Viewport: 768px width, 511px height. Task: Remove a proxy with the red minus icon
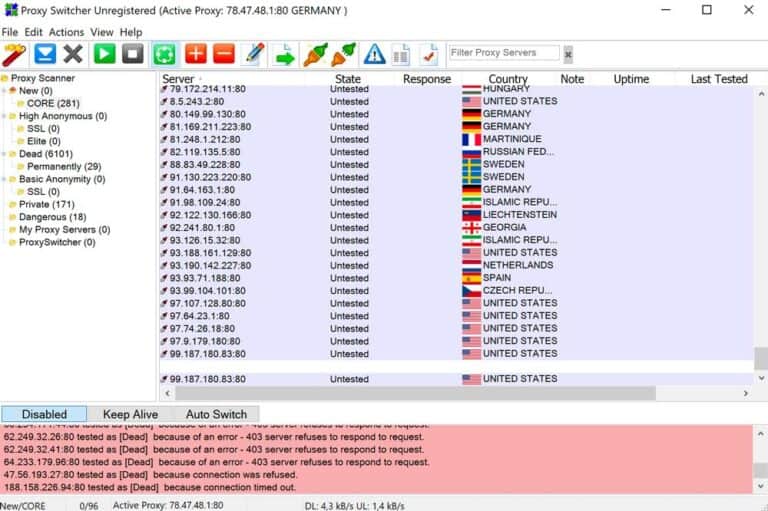pyautogui.click(x=224, y=54)
